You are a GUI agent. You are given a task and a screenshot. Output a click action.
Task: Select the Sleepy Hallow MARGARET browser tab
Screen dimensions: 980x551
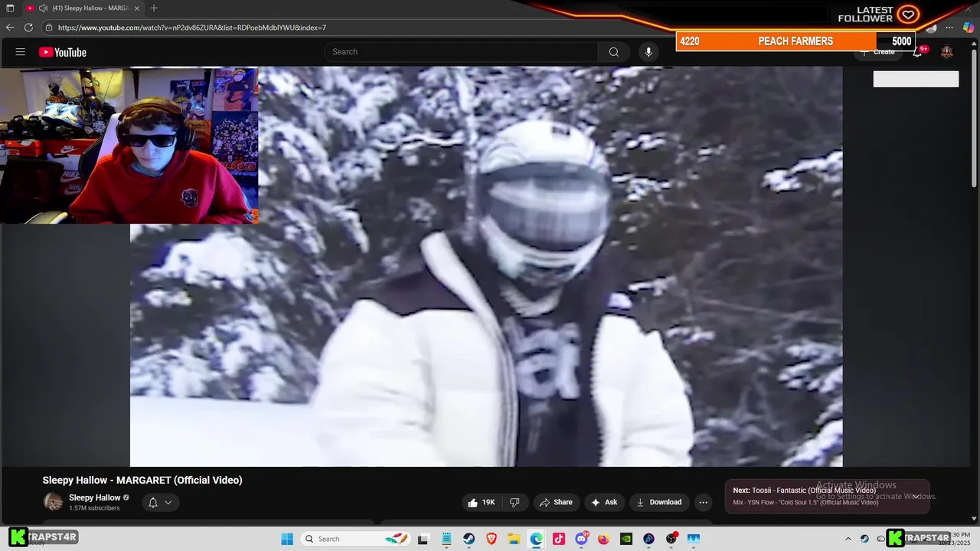[84, 8]
